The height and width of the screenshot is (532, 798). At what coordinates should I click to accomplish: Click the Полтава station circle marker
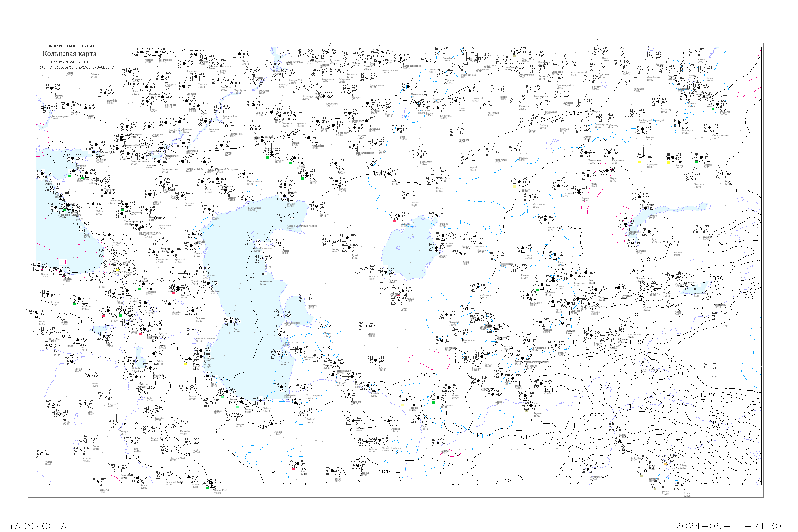[x=52, y=88]
